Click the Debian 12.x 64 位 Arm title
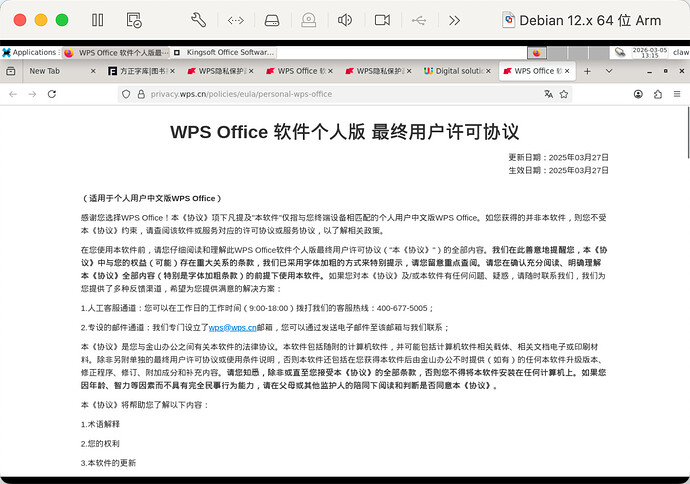 [x=590, y=21]
